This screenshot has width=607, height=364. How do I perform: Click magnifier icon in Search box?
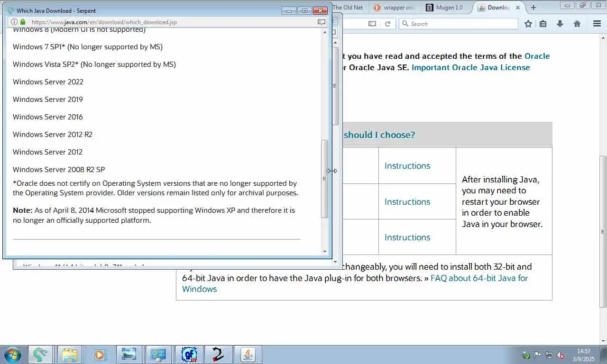405,24
